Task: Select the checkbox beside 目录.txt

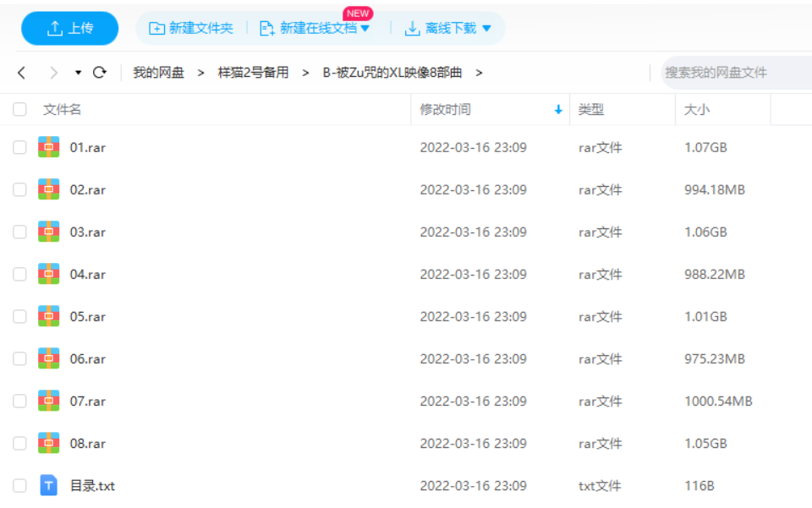Action: pyautogui.click(x=19, y=485)
